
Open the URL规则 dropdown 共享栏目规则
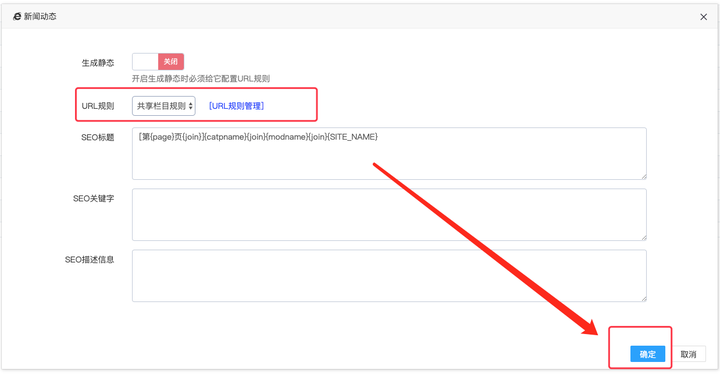[164, 106]
